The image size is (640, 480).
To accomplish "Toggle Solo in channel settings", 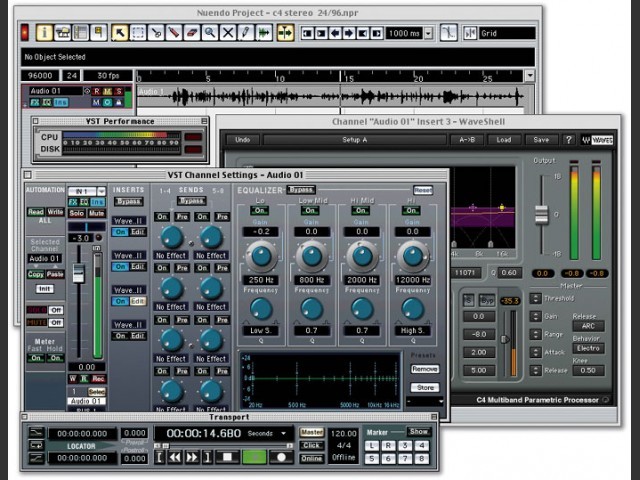I will pos(76,213).
